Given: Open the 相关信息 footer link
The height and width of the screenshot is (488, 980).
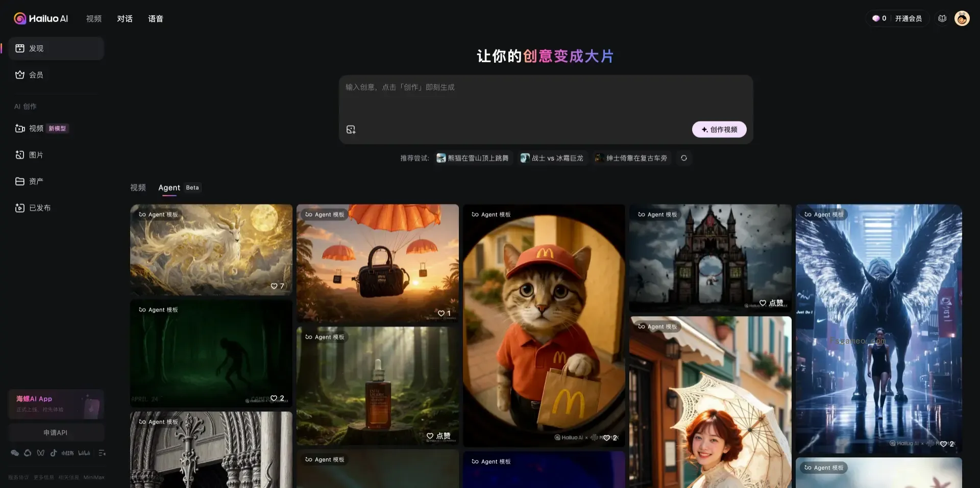Looking at the screenshot, I should point(68,477).
